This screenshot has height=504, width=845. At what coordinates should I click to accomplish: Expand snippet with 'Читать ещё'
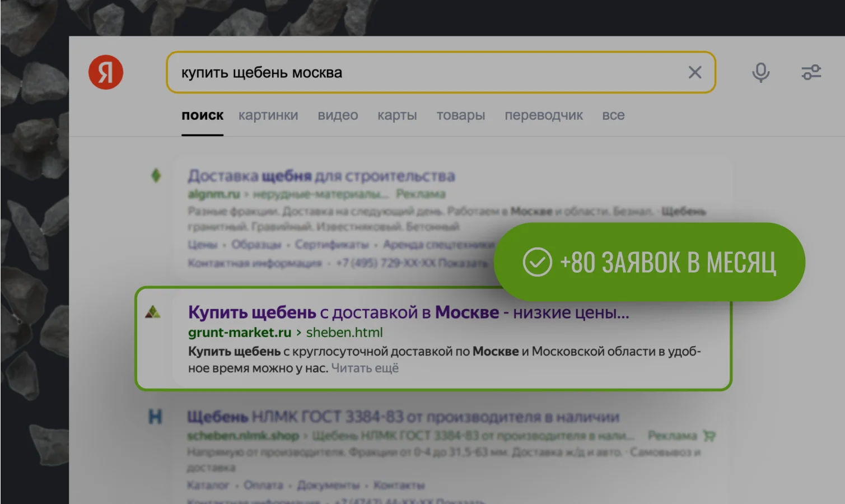pyautogui.click(x=365, y=368)
